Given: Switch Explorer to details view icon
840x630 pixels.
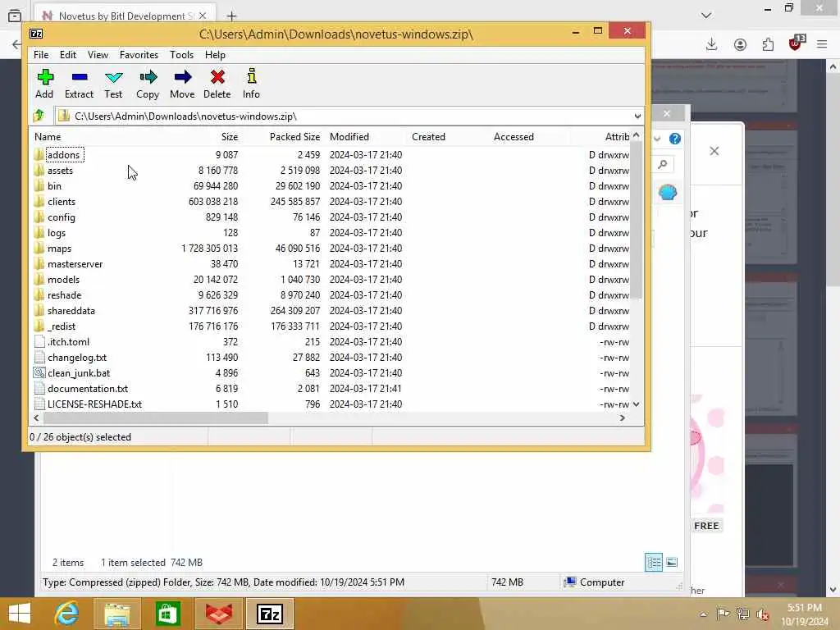Looking at the screenshot, I should pyautogui.click(x=654, y=563).
